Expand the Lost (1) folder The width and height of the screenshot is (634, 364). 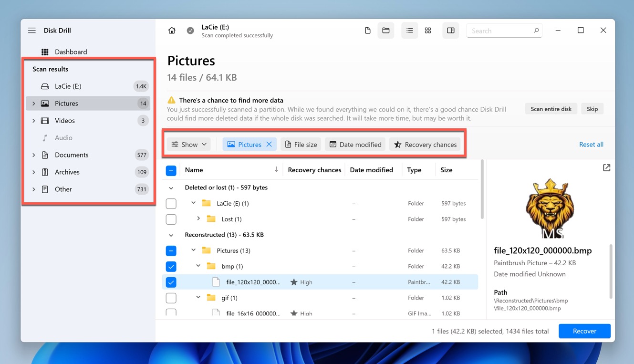pyautogui.click(x=198, y=219)
